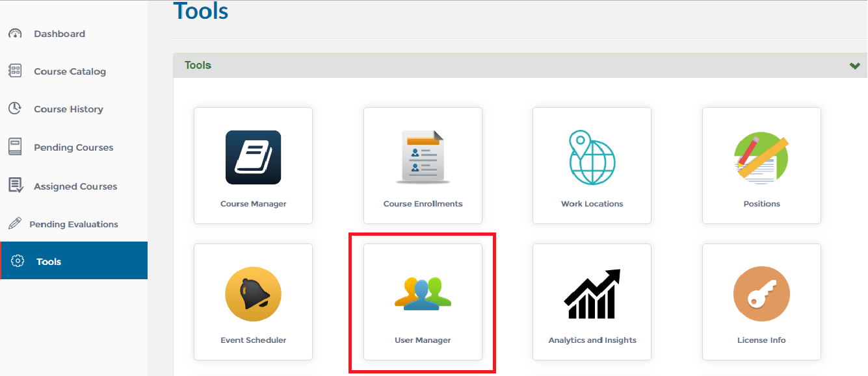Open the Positions pencil and ruler icon
Screen dimensions: 868x376
coord(761,157)
